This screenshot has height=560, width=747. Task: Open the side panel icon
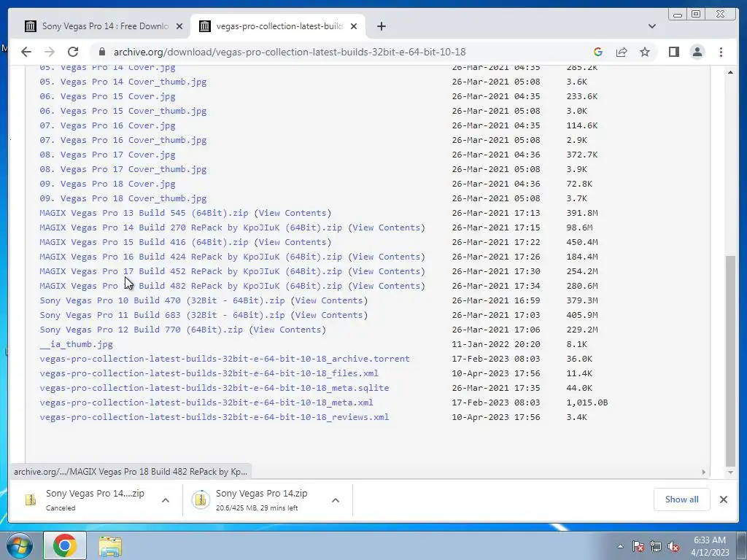pos(673,52)
